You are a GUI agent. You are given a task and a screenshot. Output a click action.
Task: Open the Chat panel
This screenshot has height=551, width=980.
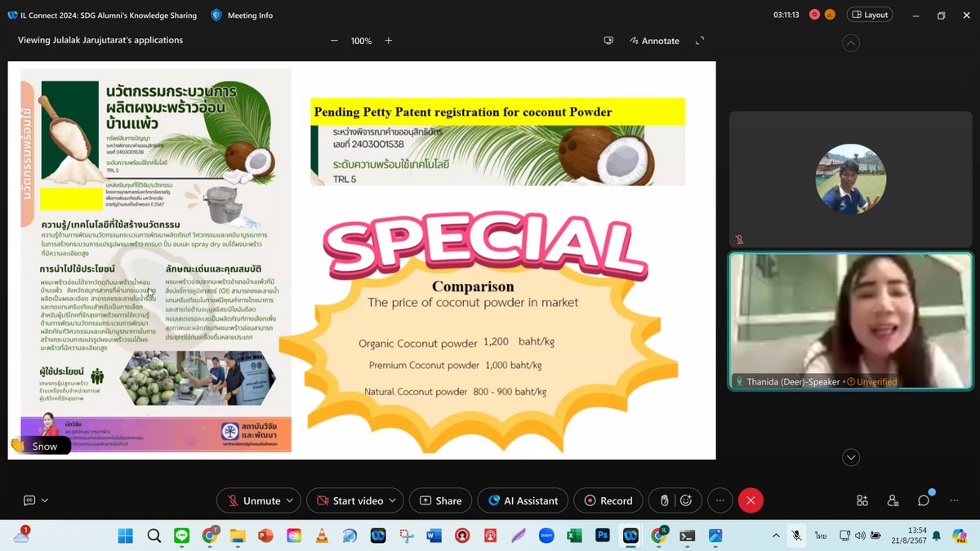[924, 500]
